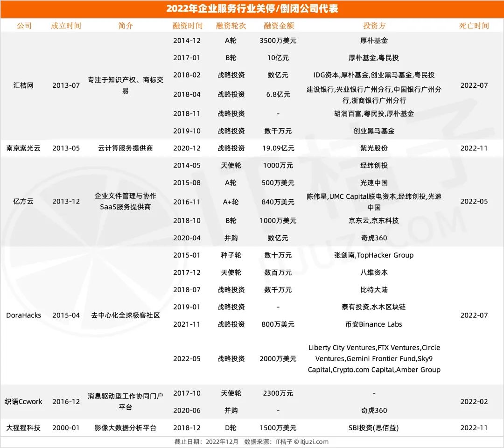The image size is (504, 448).
Task: Click the investor '币安Binance Labs'
Action: point(374,324)
